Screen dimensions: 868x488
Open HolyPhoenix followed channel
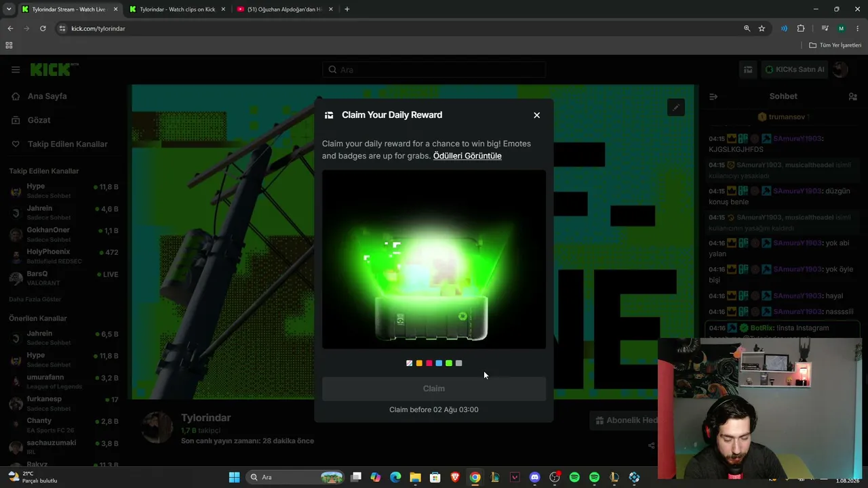click(64, 256)
